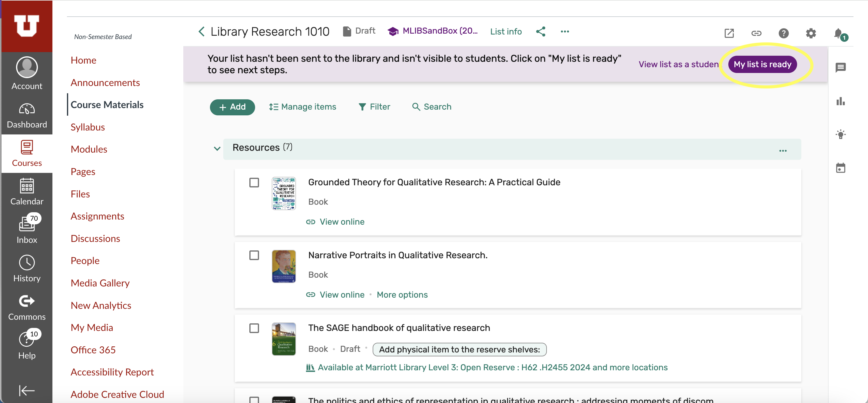Image resolution: width=868 pixels, height=403 pixels.
Task: Click the Narrative Portraits cover thumbnail
Action: pos(284,266)
